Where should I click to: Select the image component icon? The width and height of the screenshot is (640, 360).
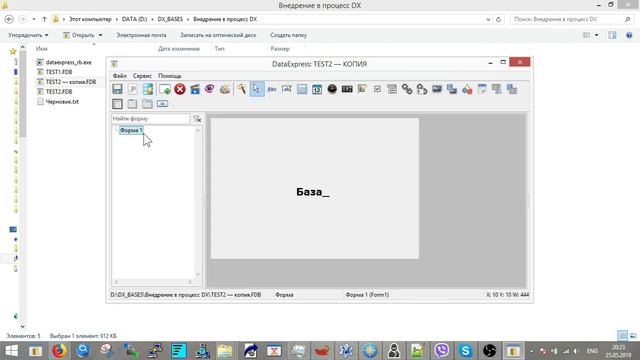point(437,89)
